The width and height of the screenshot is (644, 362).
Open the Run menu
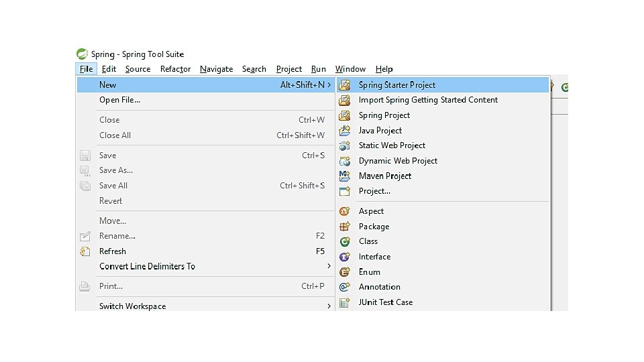[x=318, y=69]
